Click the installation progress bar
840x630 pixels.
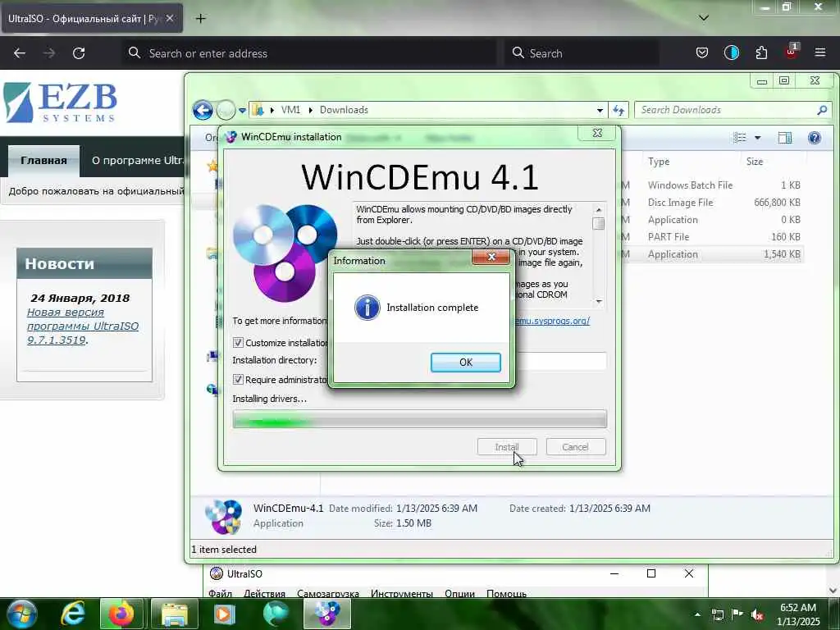[x=420, y=419]
